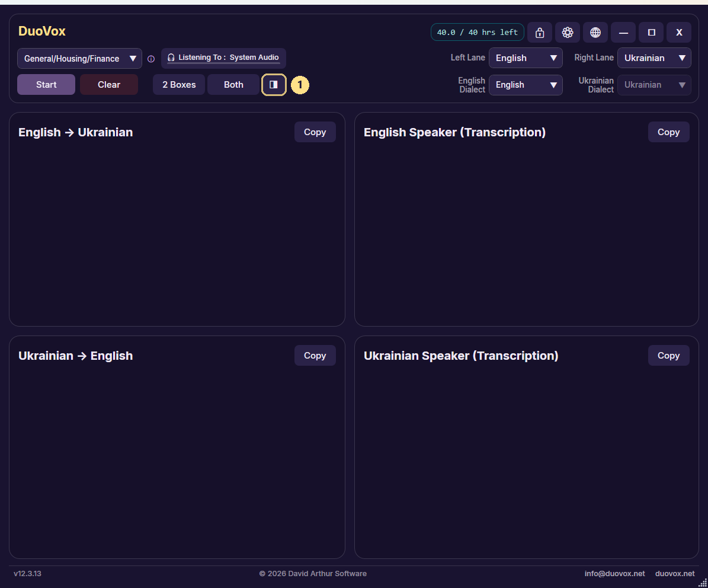Image resolution: width=708 pixels, height=588 pixels.
Task: Click the Clear button
Action: [109, 84]
